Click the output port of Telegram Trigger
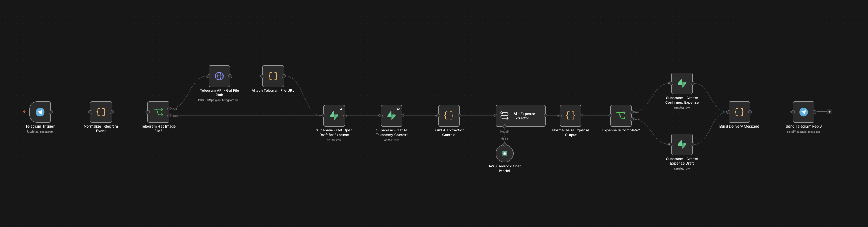The height and width of the screenshot is (227, 868). [x=51, y=112]
